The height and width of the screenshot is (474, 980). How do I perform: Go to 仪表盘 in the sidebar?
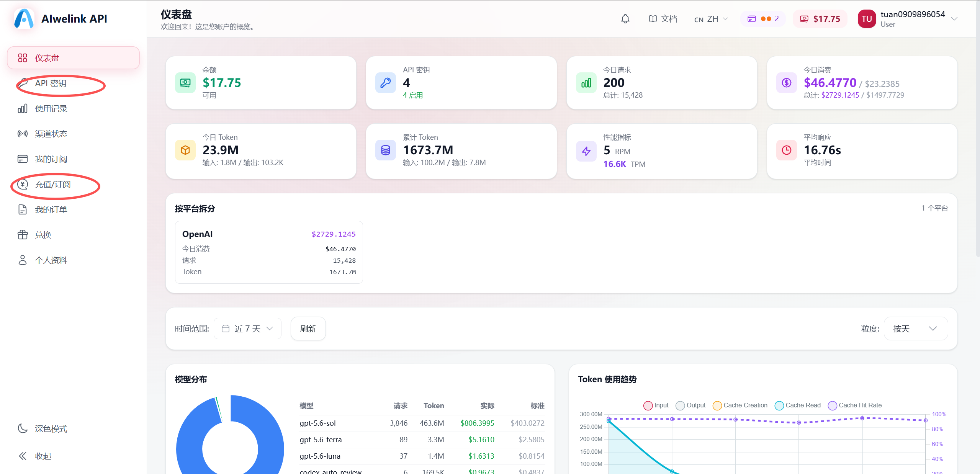(73, 58)
